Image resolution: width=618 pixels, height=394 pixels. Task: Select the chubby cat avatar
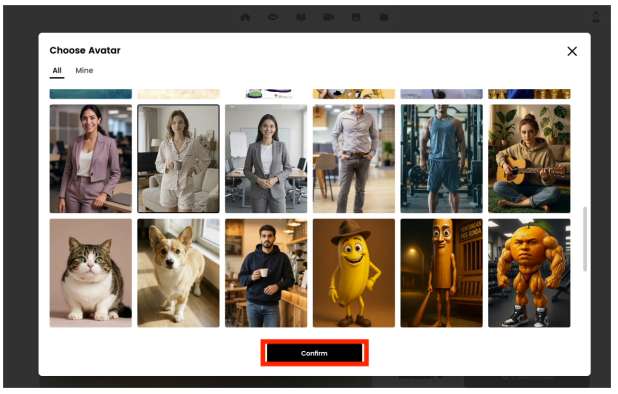(91, 273)
